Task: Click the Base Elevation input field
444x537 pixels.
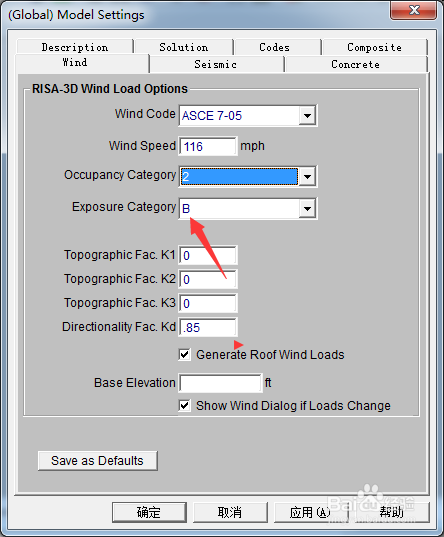Action: [220, 383]
